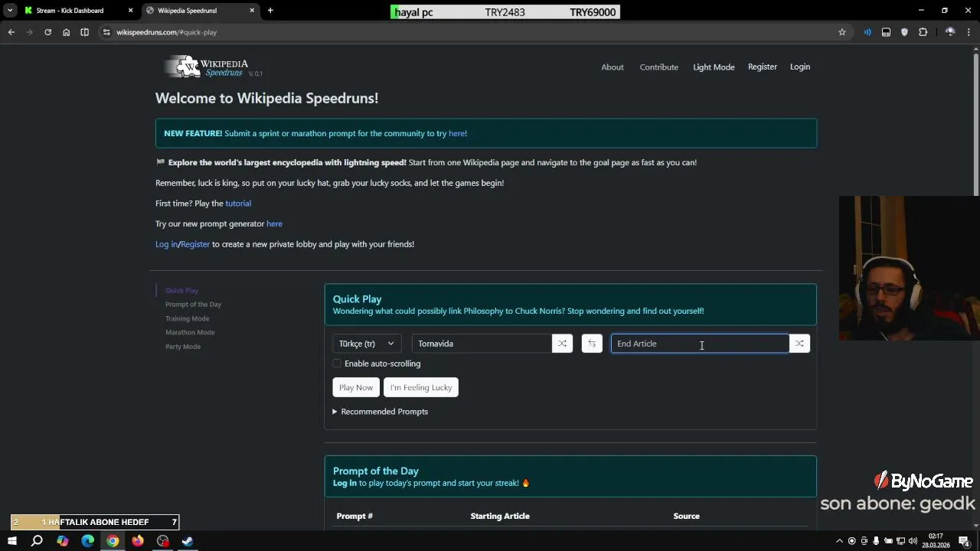980x551 pixels.
Task: Click 'Register' link in lobby sentence
Action: click(195, 245)
